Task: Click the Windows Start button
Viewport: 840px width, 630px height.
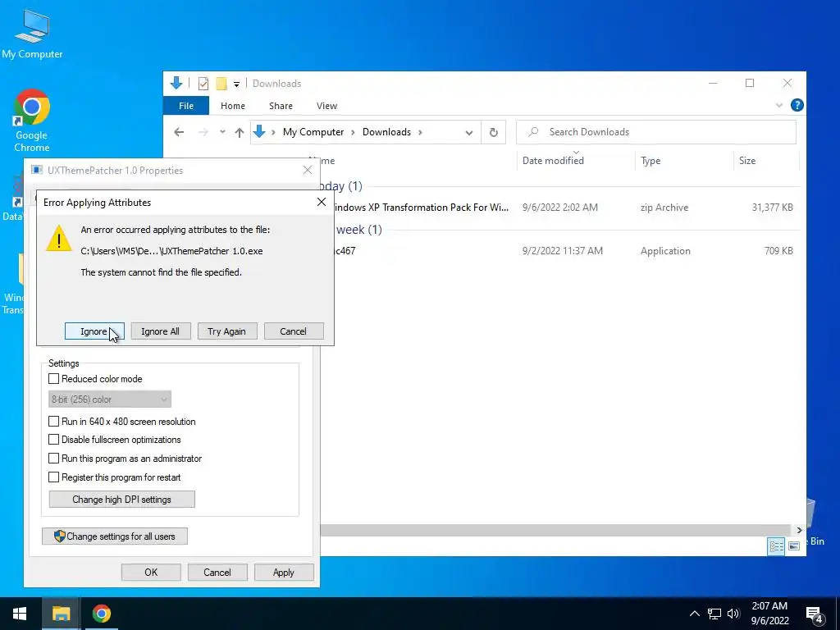Action: coord(20,614)
